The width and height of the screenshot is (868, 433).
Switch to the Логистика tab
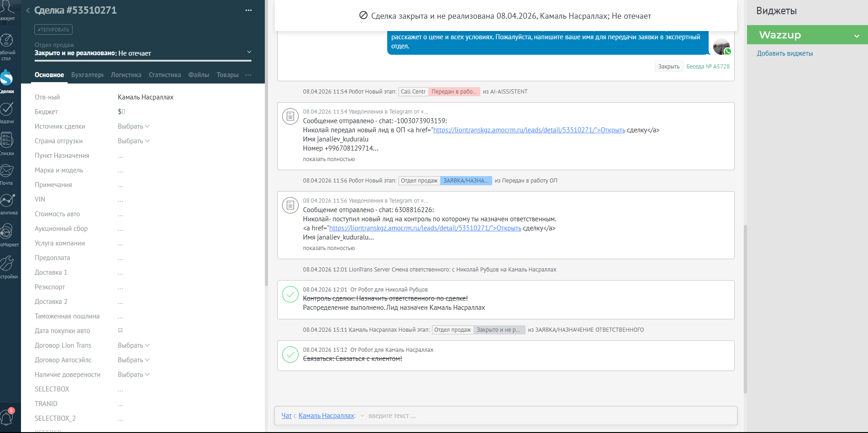126,75
